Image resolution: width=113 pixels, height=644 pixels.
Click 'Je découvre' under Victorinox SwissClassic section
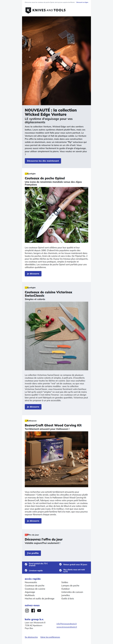(x=33, y=407)
